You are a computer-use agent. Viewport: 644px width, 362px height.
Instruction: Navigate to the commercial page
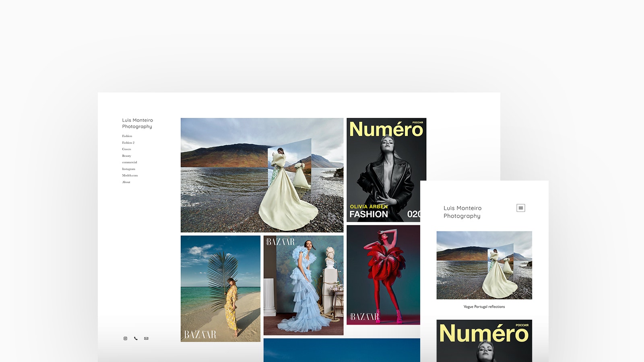point(130,162)
